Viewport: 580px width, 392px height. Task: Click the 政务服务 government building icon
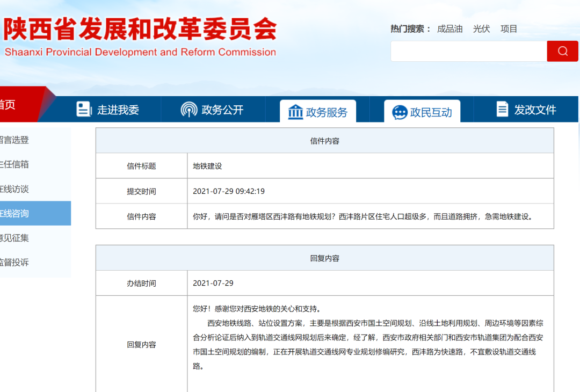295,112
